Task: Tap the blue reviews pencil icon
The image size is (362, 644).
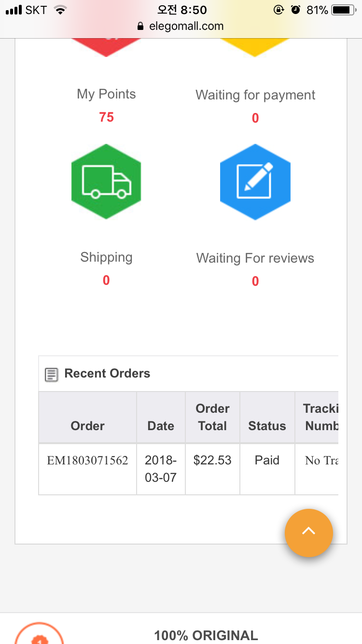Action: tap(255, 182)
